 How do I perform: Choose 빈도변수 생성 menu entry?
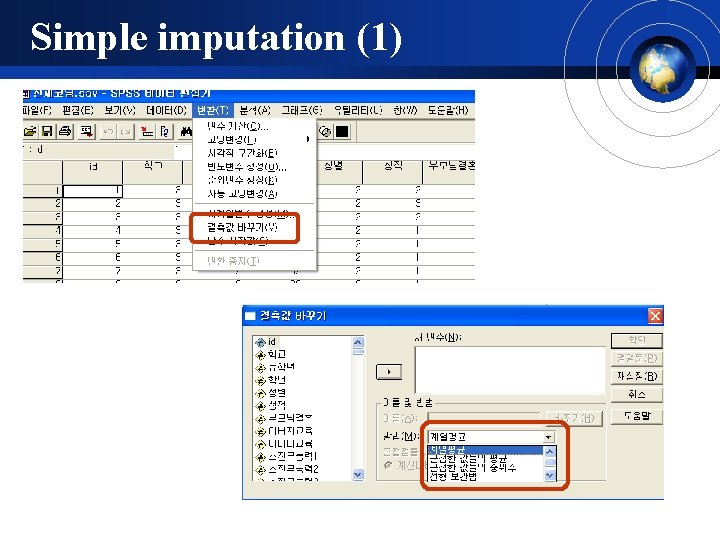254,167
